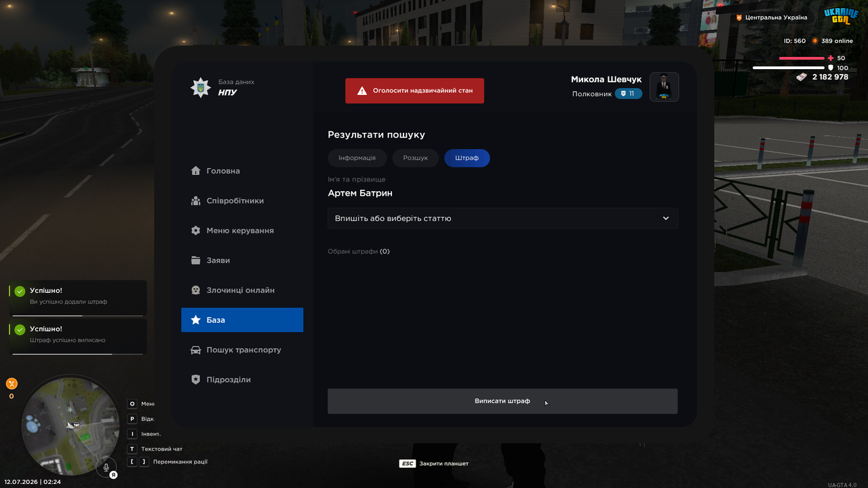Click the Результати пошуку heading

(376, 135)
